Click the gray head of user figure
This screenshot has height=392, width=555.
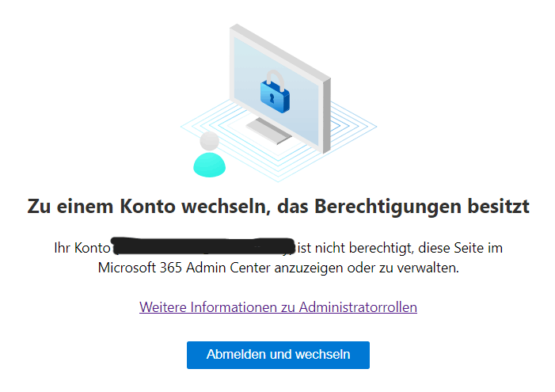coord(209,141)
